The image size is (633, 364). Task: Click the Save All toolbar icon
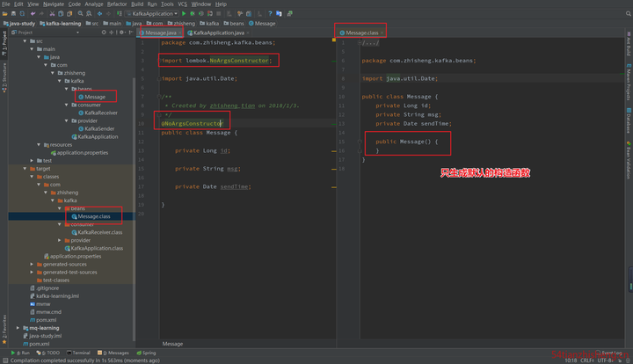[13, 14]
